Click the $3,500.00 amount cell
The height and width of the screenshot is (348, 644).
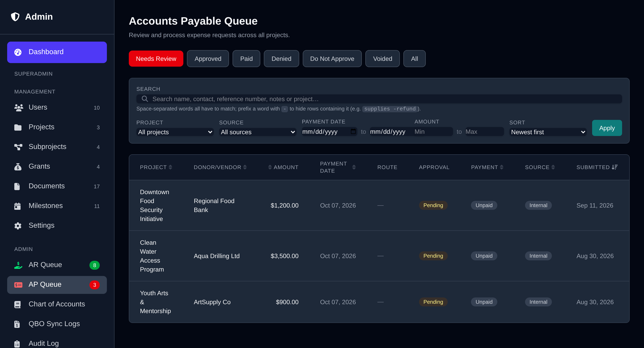[284, 256]
